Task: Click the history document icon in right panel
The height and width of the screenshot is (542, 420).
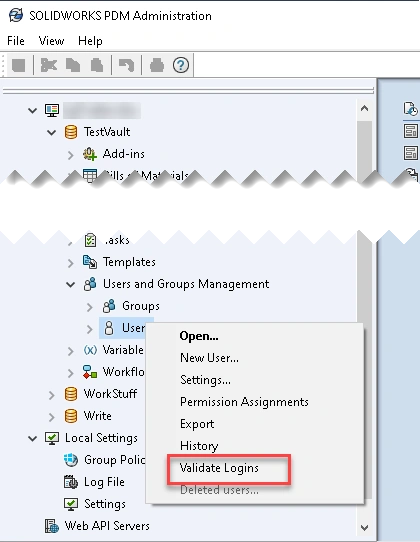Action: tap(411, 109)
